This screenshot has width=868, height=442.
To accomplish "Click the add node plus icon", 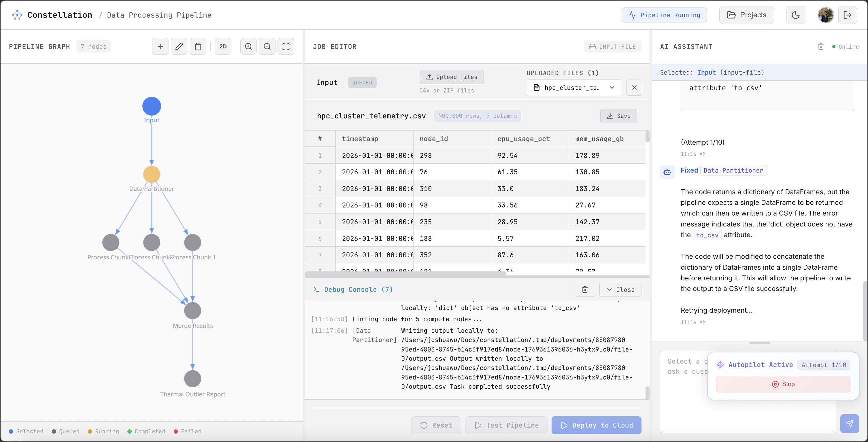I will pos(161,46).
